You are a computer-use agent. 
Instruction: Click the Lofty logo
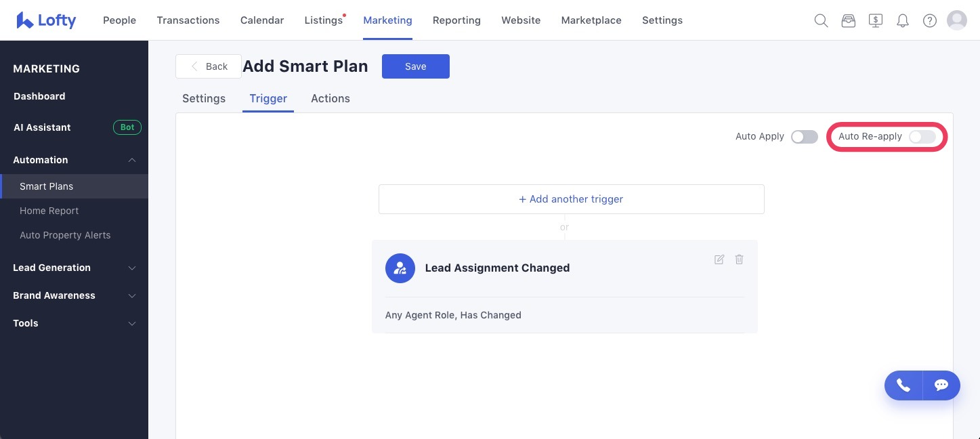pos(46,20)
